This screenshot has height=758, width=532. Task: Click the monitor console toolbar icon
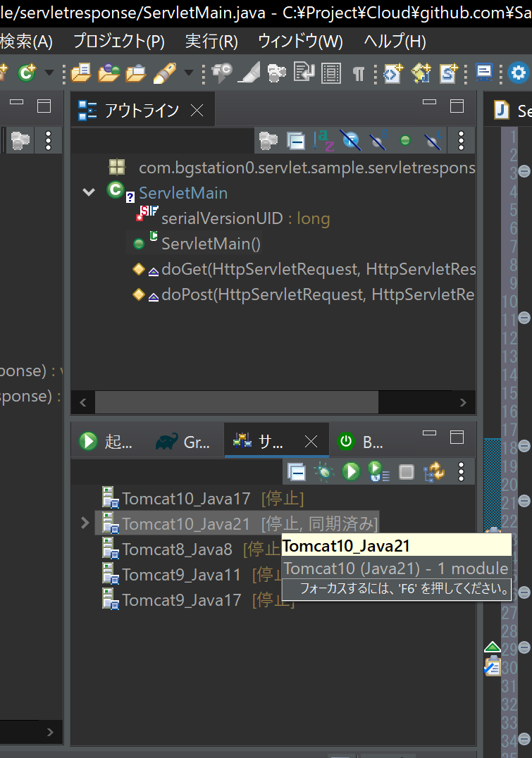point(484,73)
